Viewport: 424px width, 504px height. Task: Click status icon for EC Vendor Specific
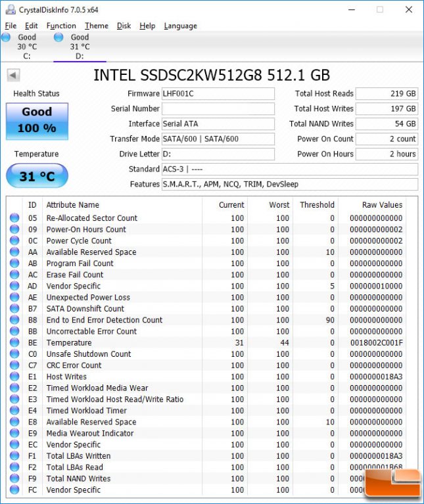click(x=14, y=445)
